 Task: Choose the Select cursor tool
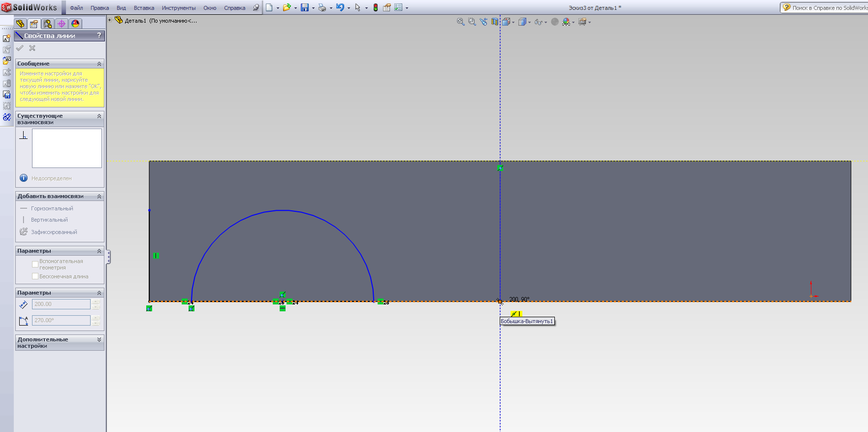pyautogui.click(x=358, y=7)
